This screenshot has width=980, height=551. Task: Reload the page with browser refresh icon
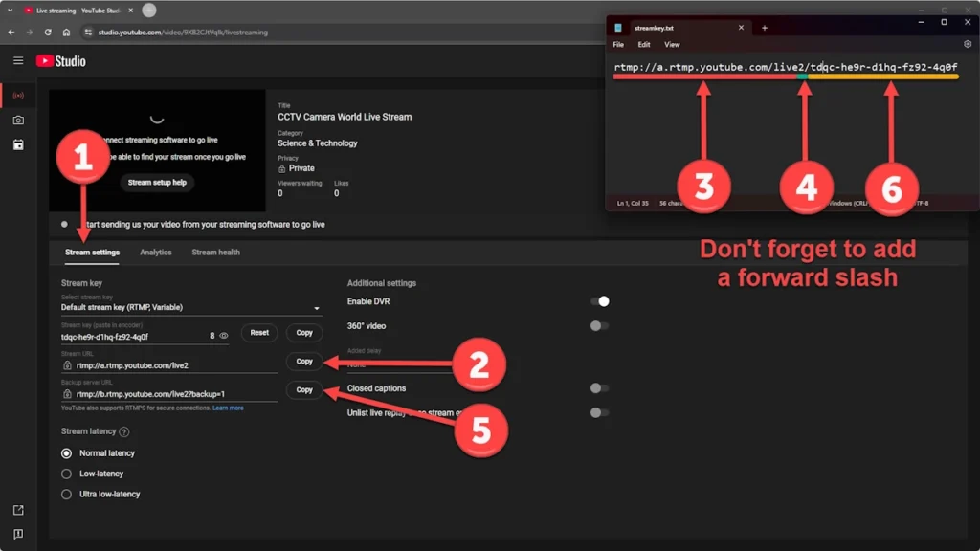pos(48,32)
